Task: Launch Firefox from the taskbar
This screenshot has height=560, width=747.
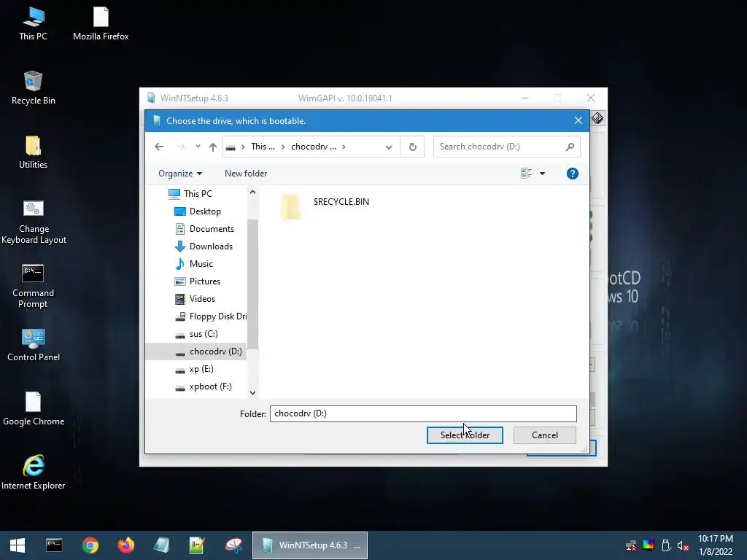Action: click(x=125, y=545)
